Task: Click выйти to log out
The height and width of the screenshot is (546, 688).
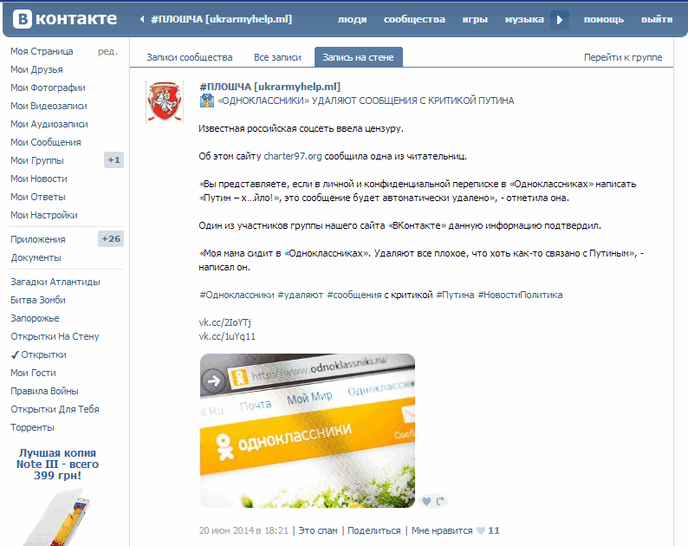Action: click(657, 19)
